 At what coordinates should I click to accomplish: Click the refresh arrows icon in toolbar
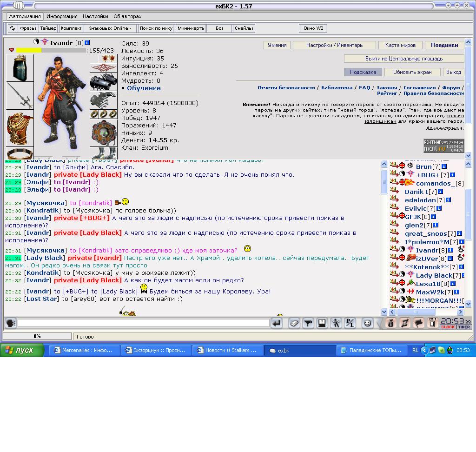(13, 28)
